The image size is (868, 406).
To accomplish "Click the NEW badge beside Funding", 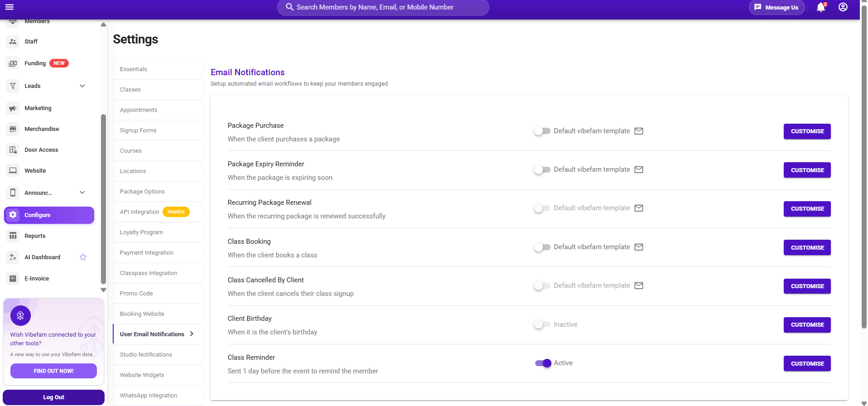I will (59, 63).
